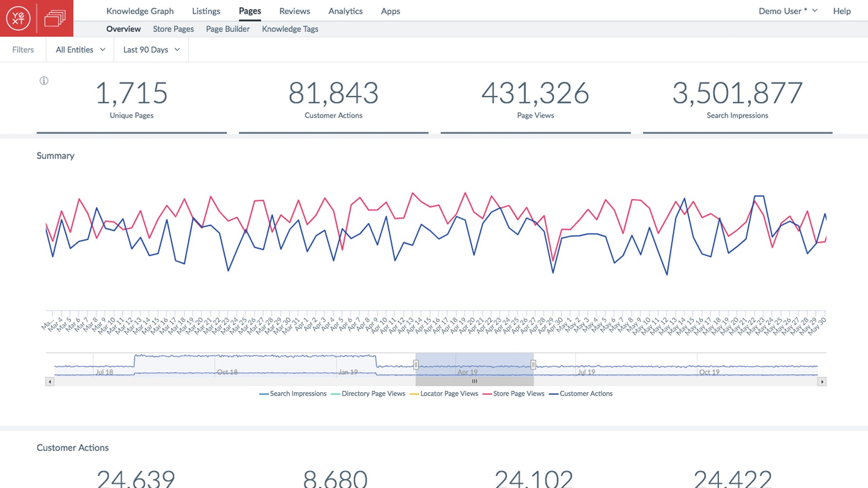Click the info icon beside Unique Pages
868x488 pixels.
tap(44, 81)
